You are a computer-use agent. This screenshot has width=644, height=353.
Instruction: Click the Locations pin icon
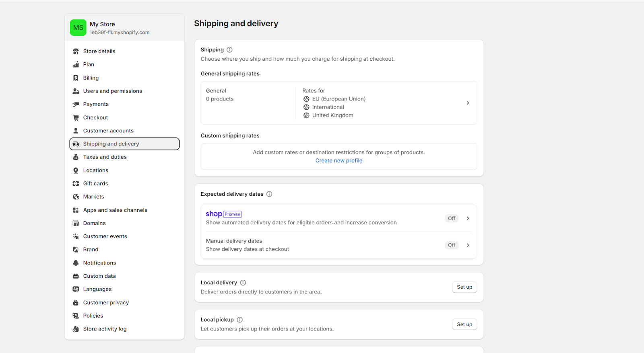tap(76, 170)
